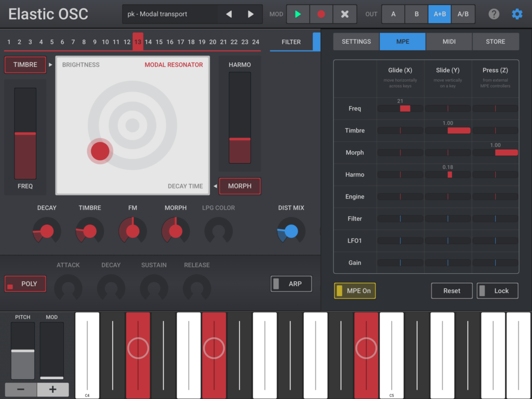Select engine slot 13
The width and height of the screenshot is (532, 399).
138,42
